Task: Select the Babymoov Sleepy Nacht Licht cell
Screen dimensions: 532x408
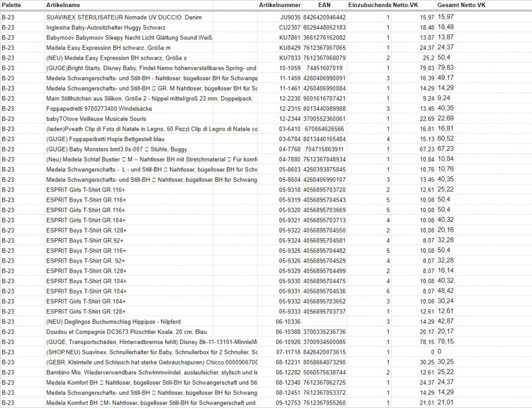Action: click(129, 37)
